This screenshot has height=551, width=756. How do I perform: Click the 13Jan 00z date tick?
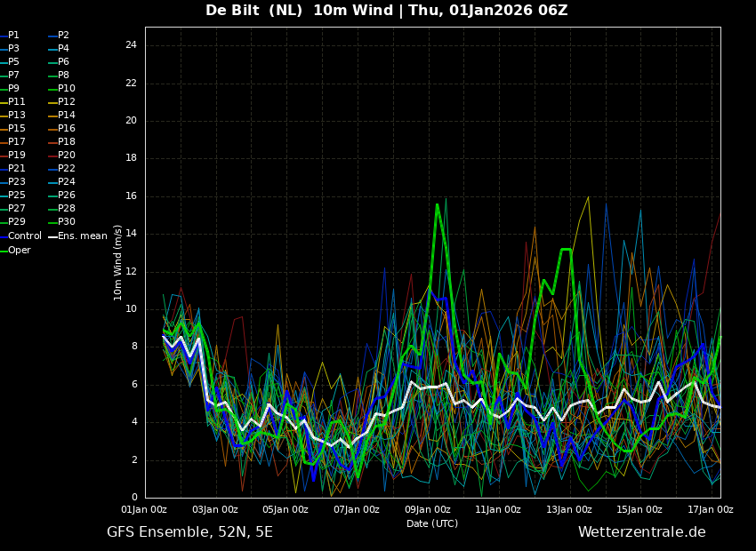[569, 509]
